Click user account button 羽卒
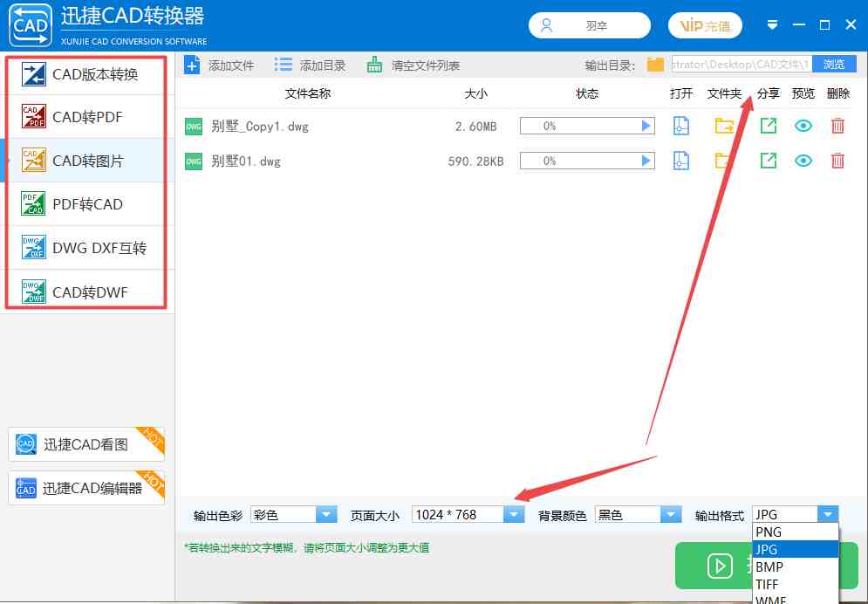The height and width of the screenshot is (604, 868). (x=590, y=25)
